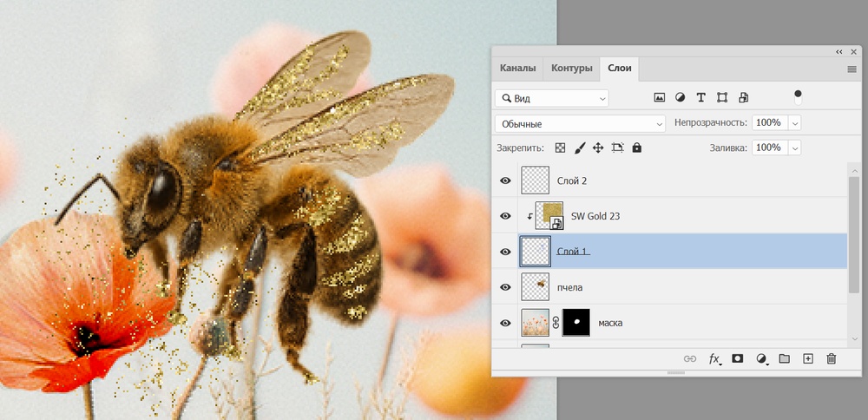Open the Обычные blend mode dropdown
This screenshot has height=420, width=868.
pos(579,123)
